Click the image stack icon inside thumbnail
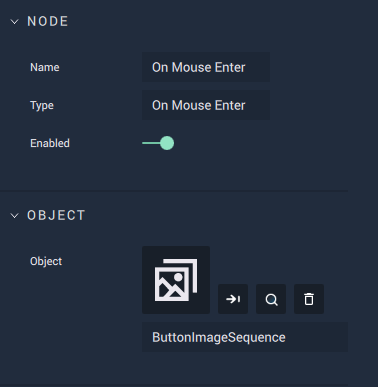The image size is (378, 387). coord(176,280)
